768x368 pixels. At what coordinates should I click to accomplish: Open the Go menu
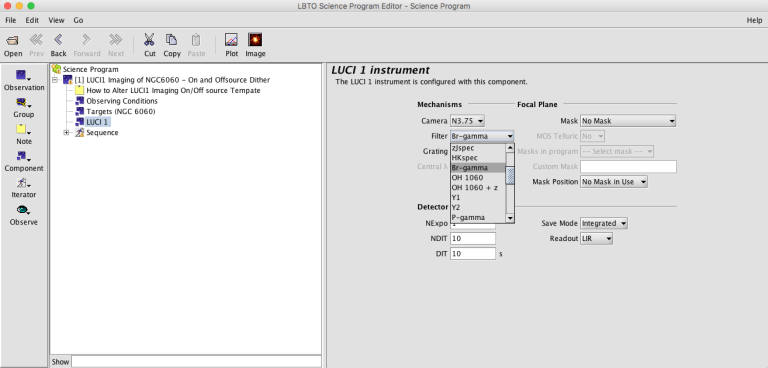point(78,20)
